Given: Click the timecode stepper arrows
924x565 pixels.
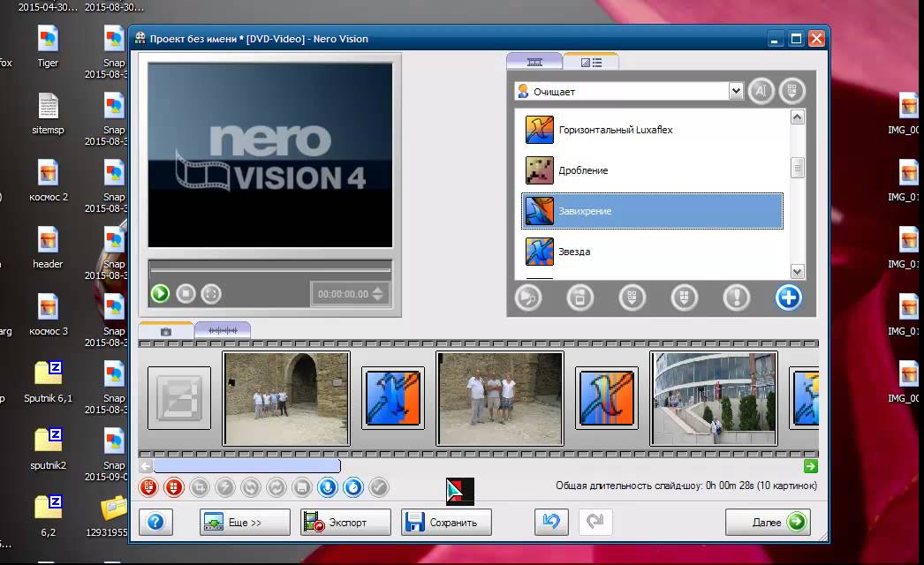Looking at the screenshot, I should [x=378, y=294].
